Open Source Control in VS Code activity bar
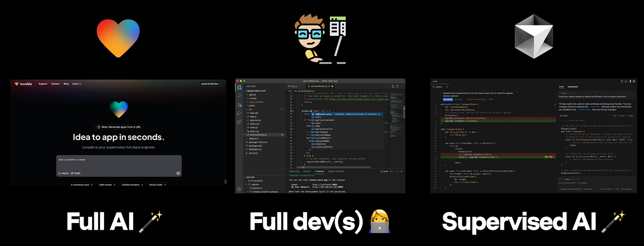Screen dimensions: 644x246 [x=239, y=104]
